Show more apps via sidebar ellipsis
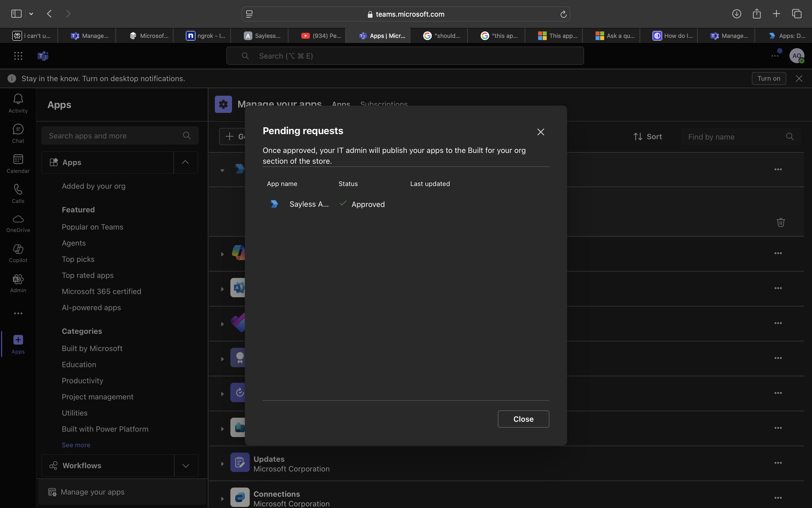Screen dimensions: 812x508 pyautogui.click(x=18, y=313)
